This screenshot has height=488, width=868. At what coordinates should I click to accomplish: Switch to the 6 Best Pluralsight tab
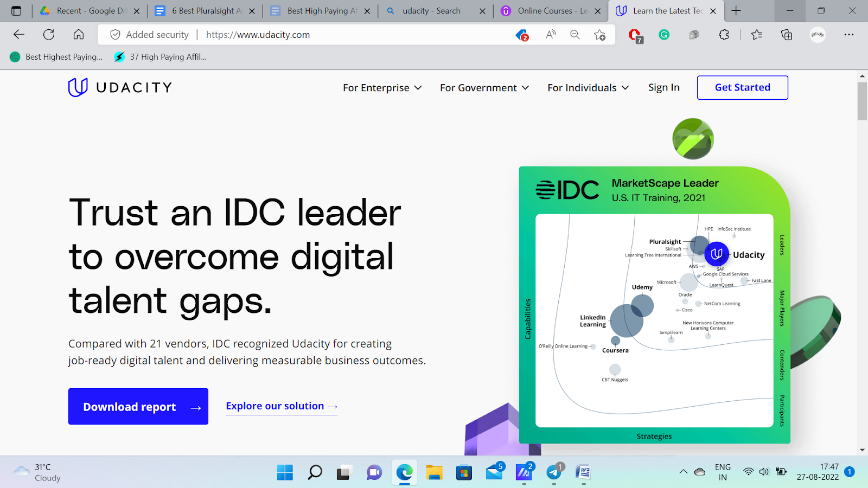pos(205,11)
